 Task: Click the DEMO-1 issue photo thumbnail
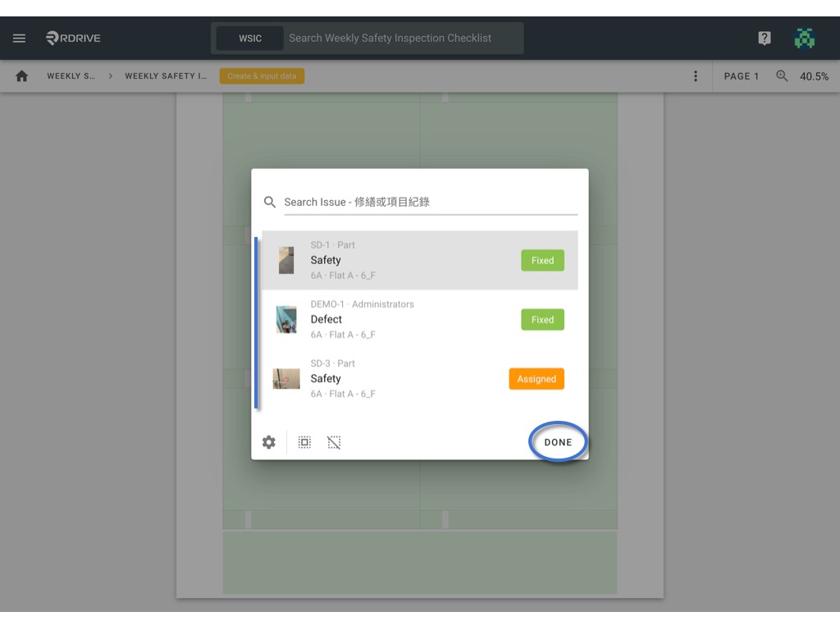286,319
